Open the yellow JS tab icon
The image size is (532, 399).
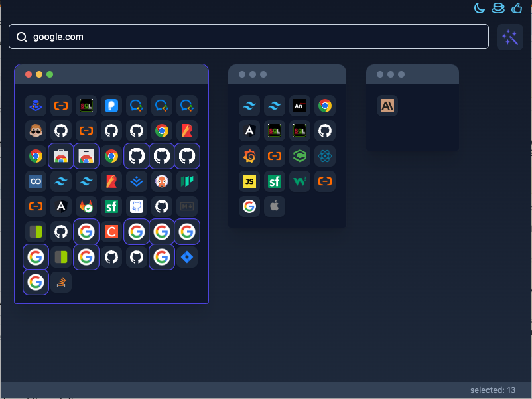(x=249, y=181)
